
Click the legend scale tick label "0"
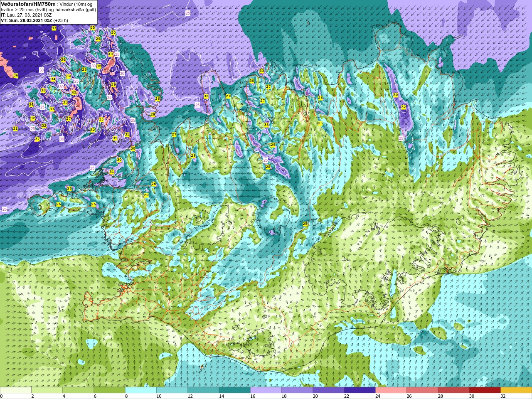(2, 396)
